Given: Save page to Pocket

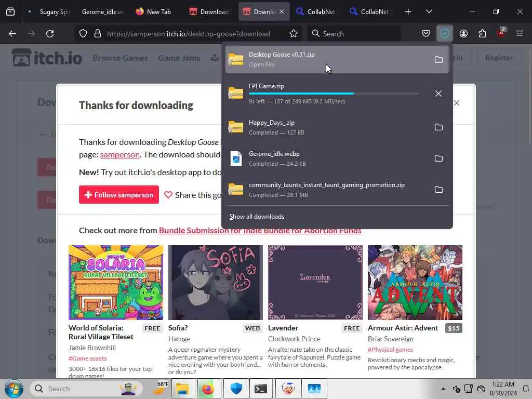Looking at the screenshot, I should [x=426, y=34].
